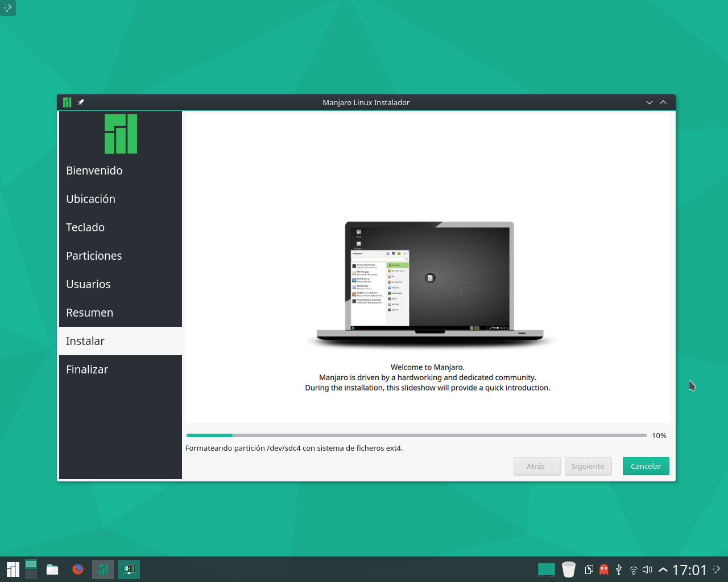This screenshot has width=728, height=582.
Task: Click the Manjaro logo in the sidebar
Action: pyautogui.click(x=121, y=134)
